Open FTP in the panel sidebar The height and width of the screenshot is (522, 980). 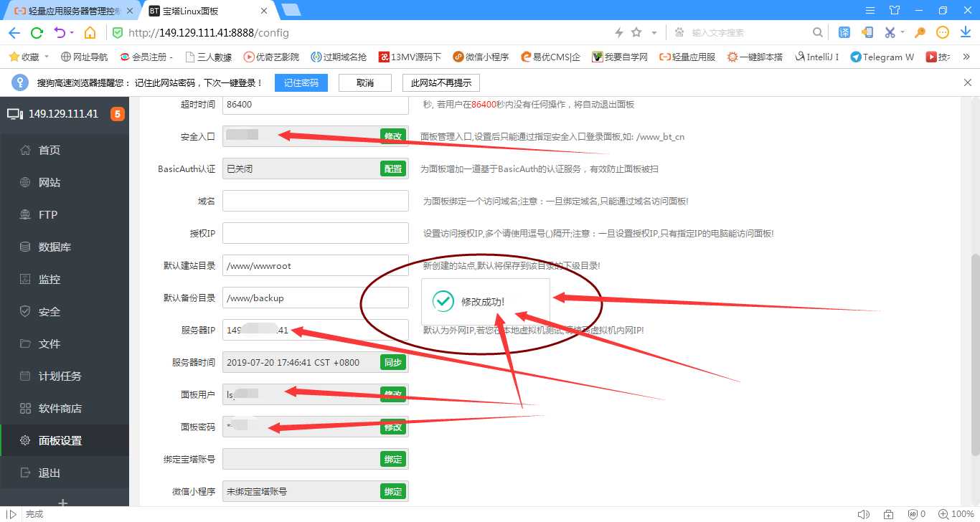tap(65, 214)
